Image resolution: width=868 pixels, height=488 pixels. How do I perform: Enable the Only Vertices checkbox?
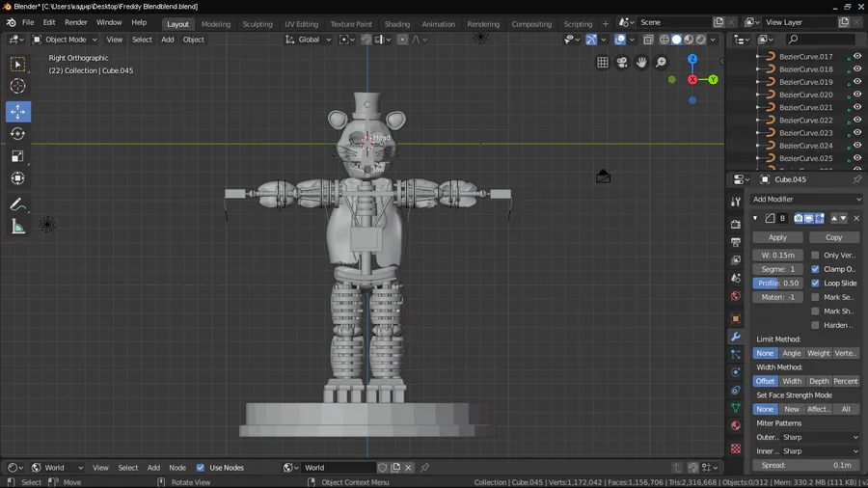(815, 255)
